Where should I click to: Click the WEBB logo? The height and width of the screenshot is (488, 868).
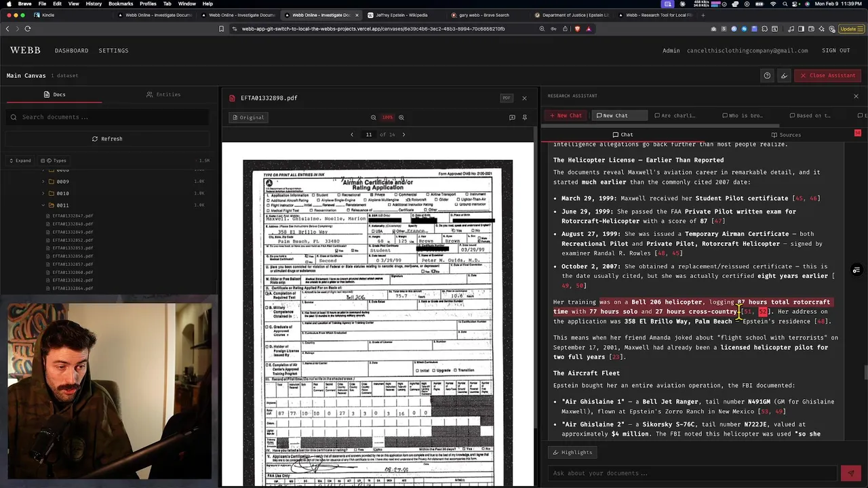[24, 50]
